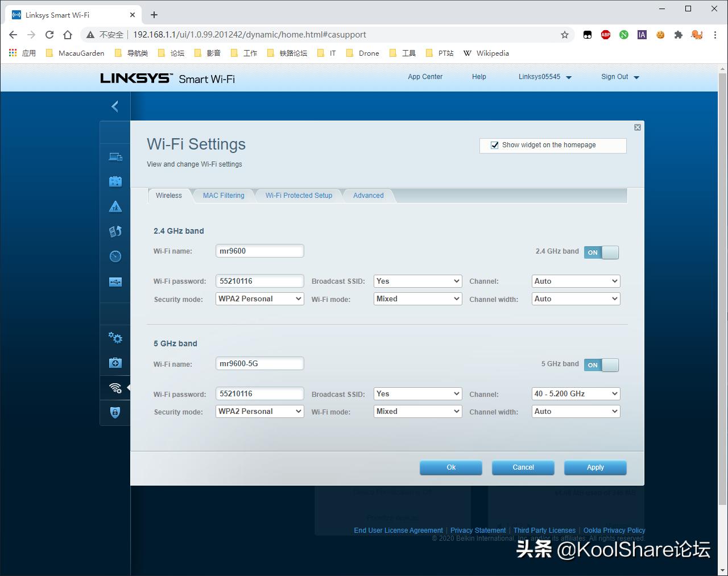Collapse sidebar with the left chevron
This screenshot has height=576, width=728.
pyautogui.click(x=115, y=106)
